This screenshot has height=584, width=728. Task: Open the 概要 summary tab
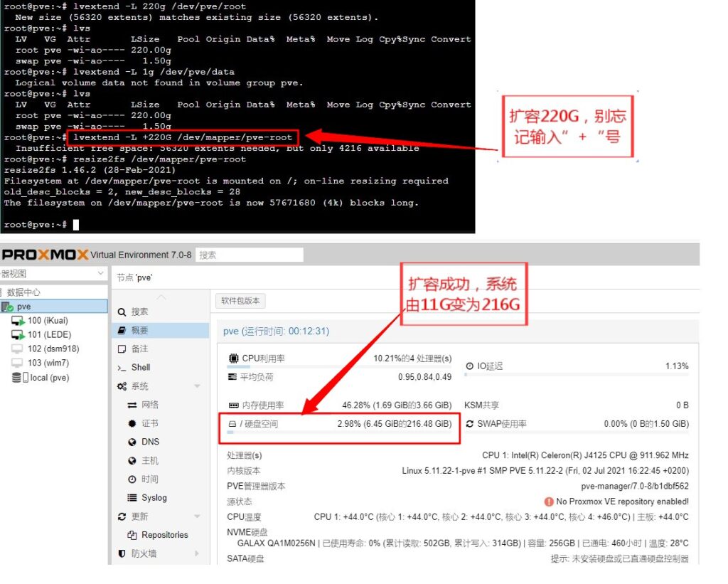[140, 330]
